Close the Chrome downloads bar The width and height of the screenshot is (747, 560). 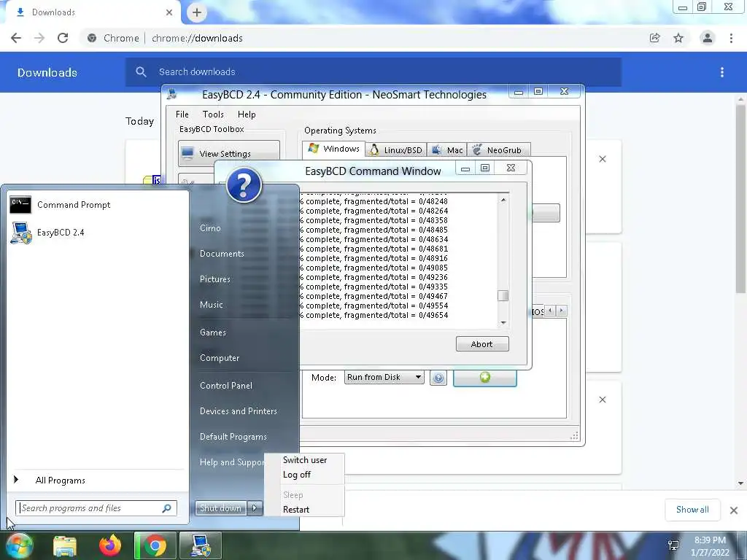click(734, 510)
